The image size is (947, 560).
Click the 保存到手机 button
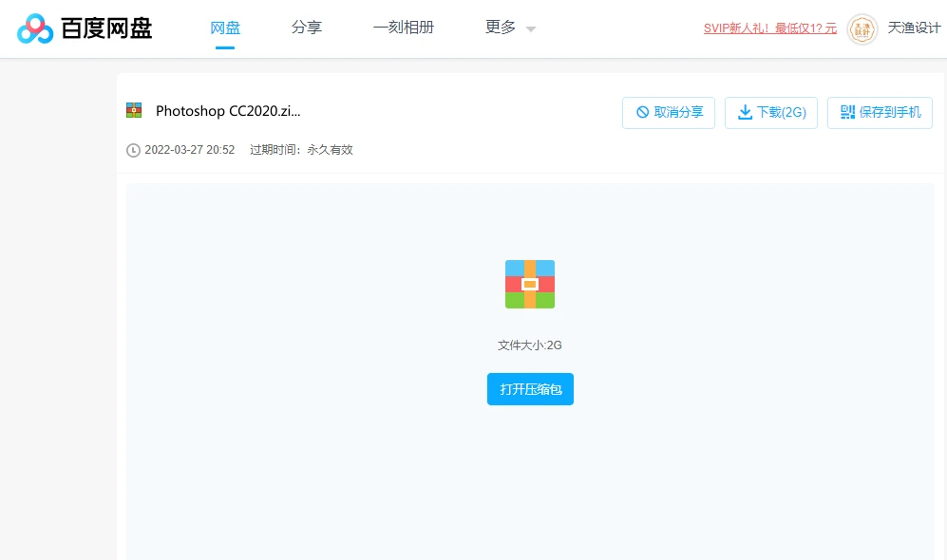(x=880, y=112)
